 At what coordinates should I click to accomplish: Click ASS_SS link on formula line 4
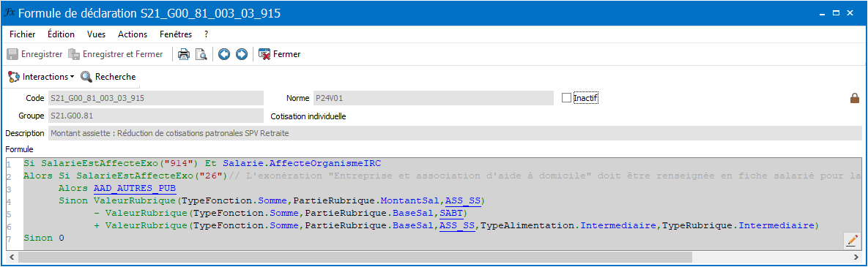click(x=463, y=200)
